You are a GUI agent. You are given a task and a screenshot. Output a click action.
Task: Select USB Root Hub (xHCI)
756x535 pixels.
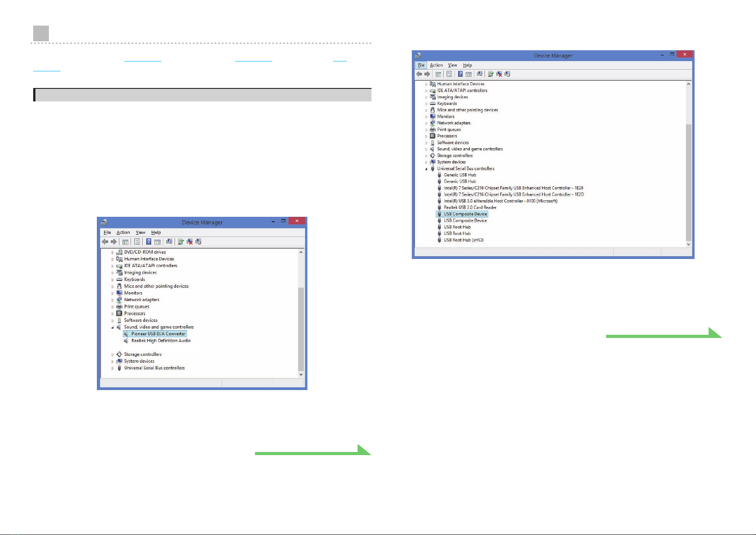463,240
